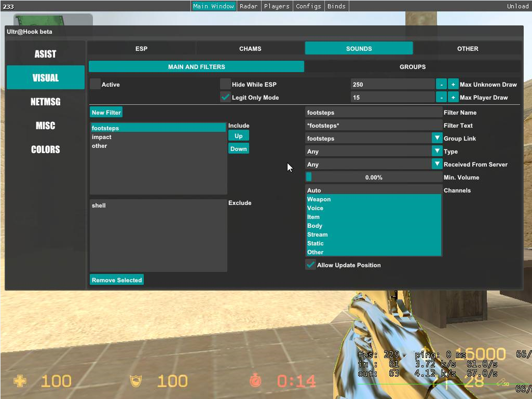Image resolution: width=532 pixels, height=399 pixels.
Task: Select Auto channel
Action: coord(374,190)
